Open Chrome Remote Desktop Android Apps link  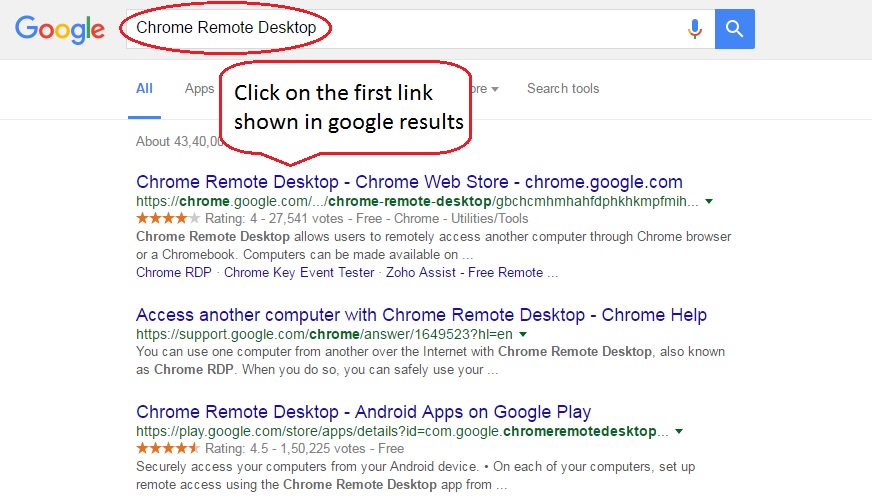363,412
